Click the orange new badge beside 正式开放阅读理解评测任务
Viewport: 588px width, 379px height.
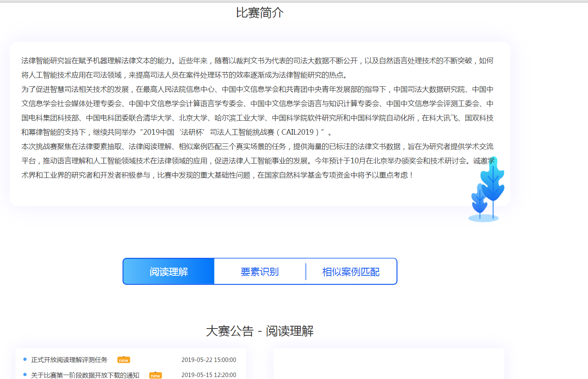click(x=124, y=360)
